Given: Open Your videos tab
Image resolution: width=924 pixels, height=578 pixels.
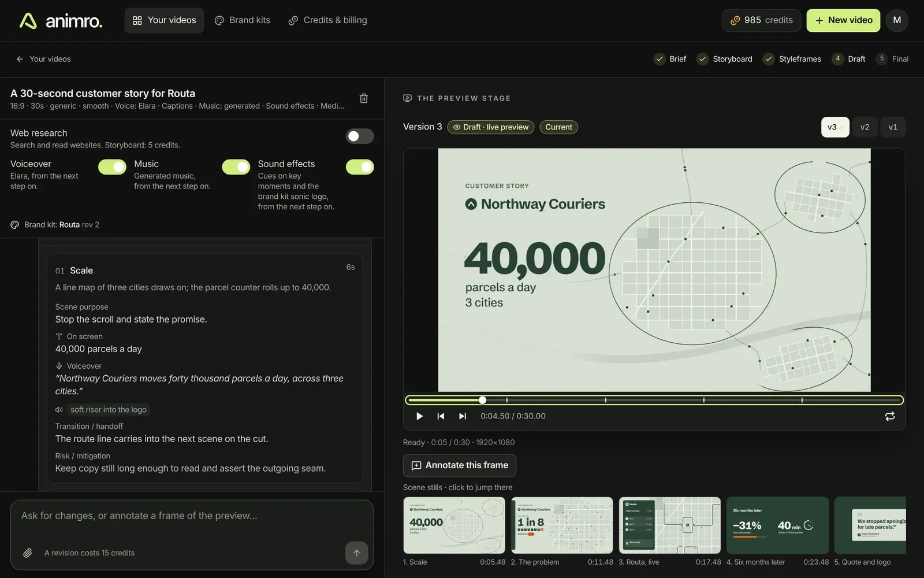Looking at the screenshot, I should coord(164,20).
